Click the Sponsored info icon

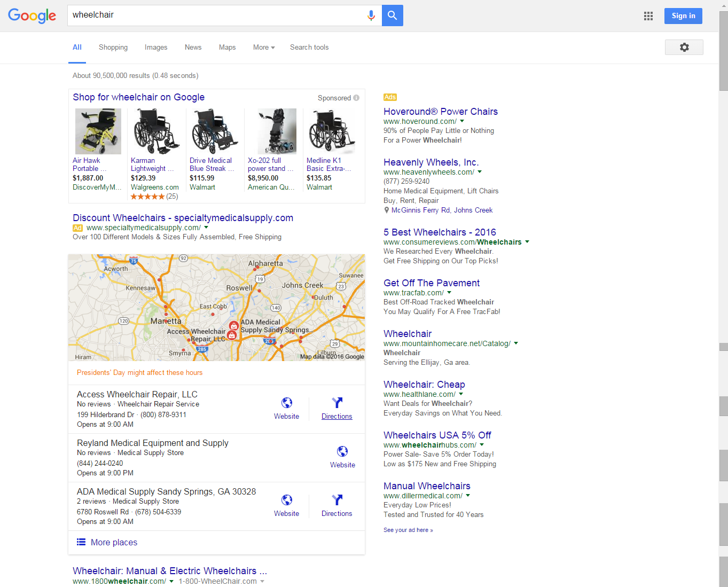[356, 98]
